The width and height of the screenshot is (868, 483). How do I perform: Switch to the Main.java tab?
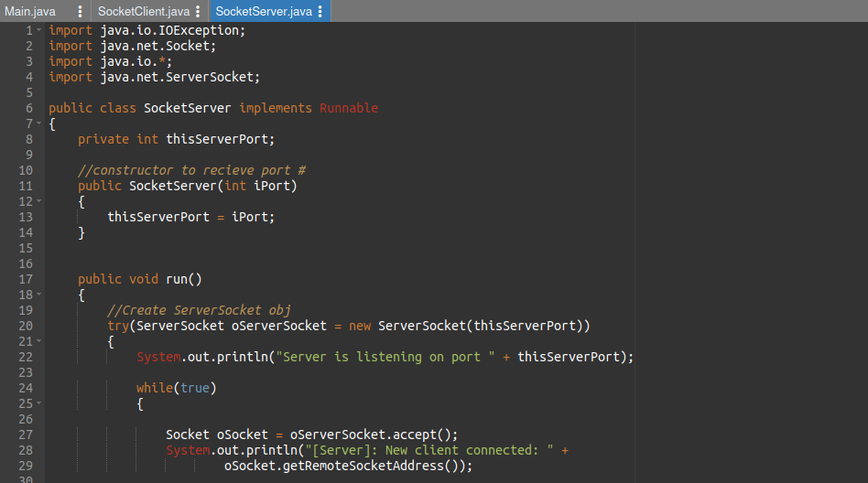click(32, 11)
